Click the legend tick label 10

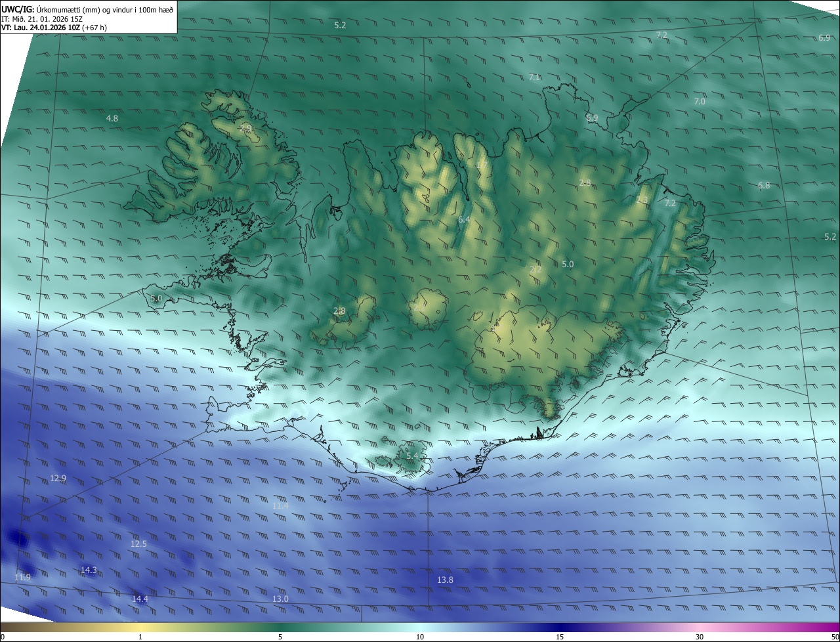coord(420,637)
